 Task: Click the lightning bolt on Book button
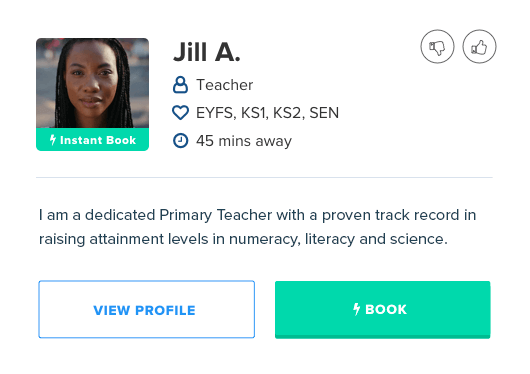pos(356,309)
